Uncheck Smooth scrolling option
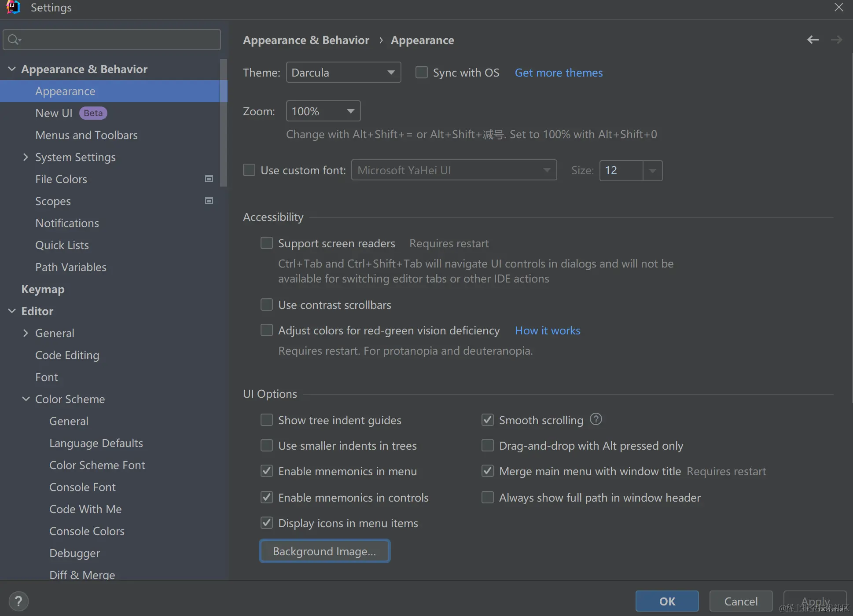The image size is (853, 616). pyautogui.click(x=488, y=420)
